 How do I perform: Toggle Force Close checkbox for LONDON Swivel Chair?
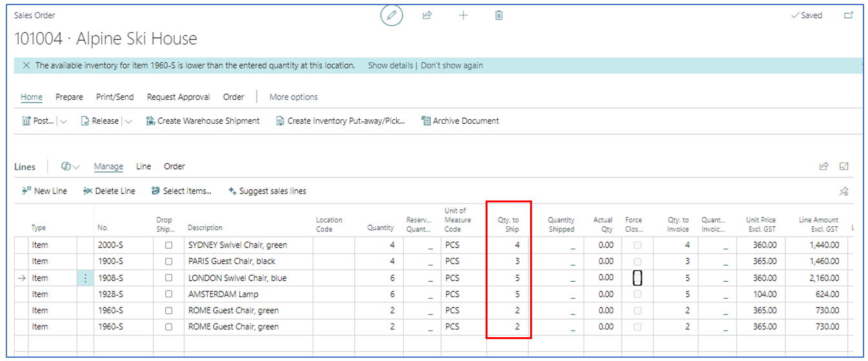tap(637, 278)
